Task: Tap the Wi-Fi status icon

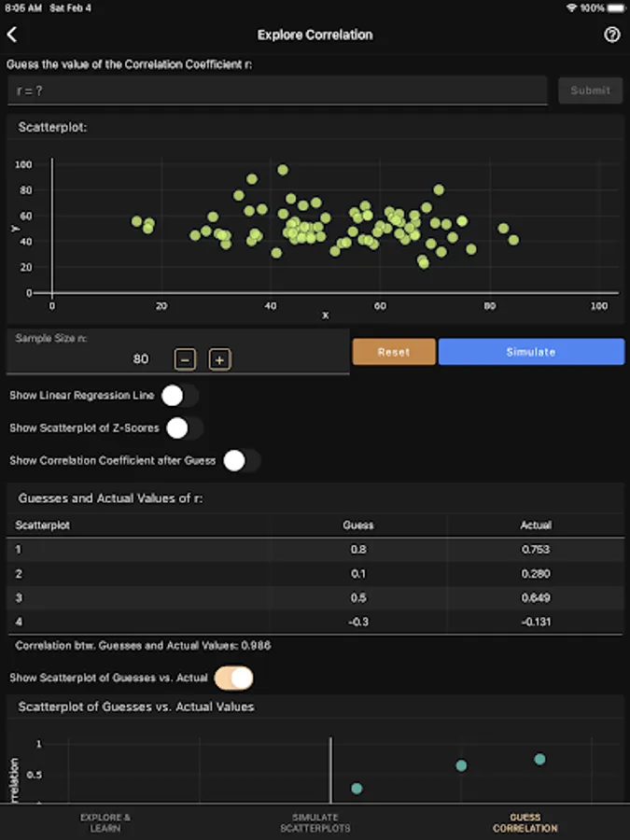Action: [572, 8]
